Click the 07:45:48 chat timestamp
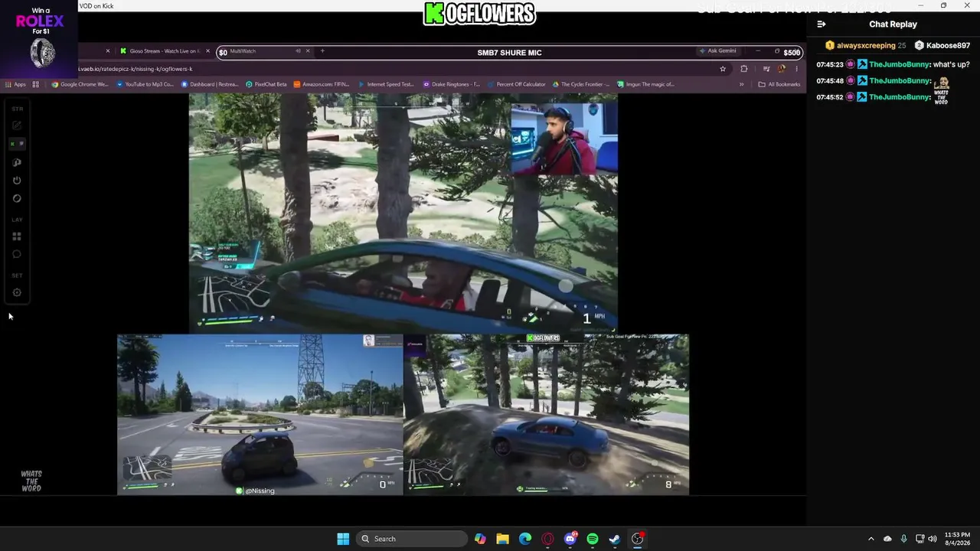The image size is (980, 551). 830,80
